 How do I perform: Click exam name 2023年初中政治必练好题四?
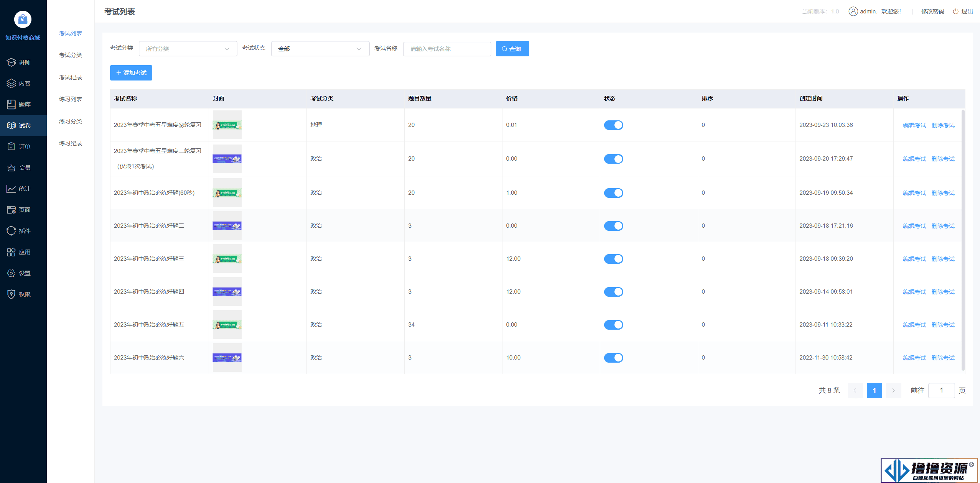tap(149, 292)
